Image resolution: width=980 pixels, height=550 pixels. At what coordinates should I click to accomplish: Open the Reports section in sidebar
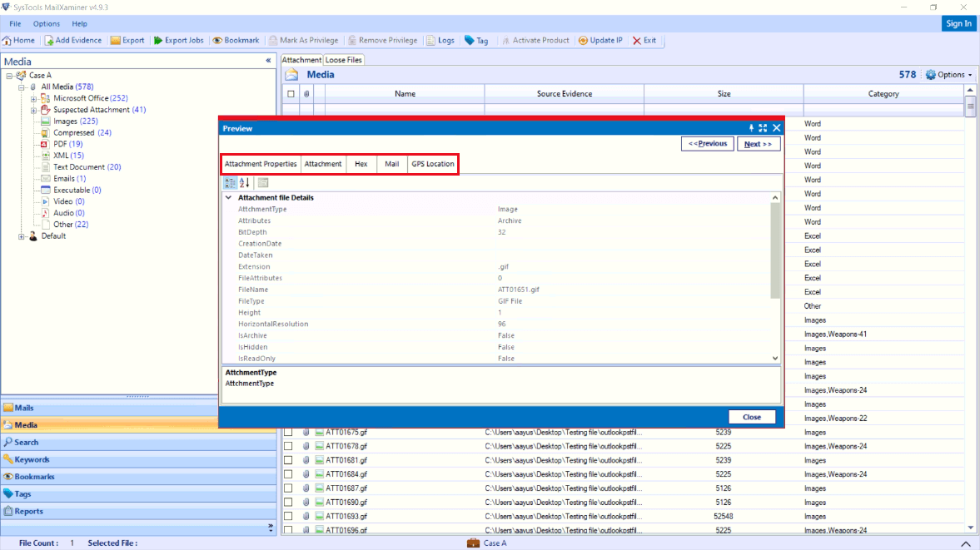coord(139,511)
